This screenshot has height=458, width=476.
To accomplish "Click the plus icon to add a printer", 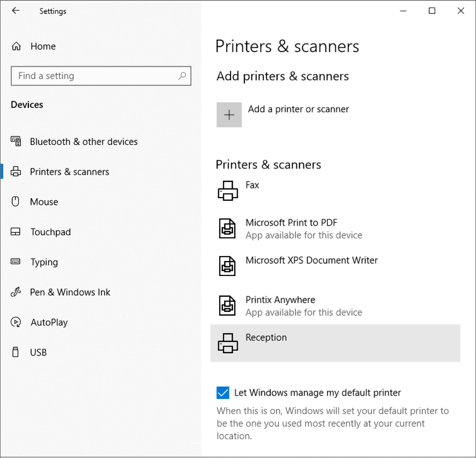I will point(229,114).
